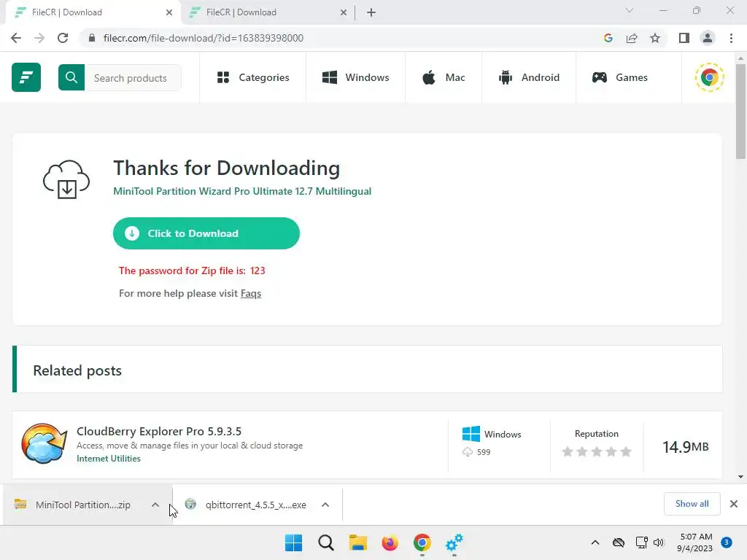747x560 pixels.
Task: Open CloudBerry Explorer Pro 5.9.3.5 post
Action: (159, 431)
